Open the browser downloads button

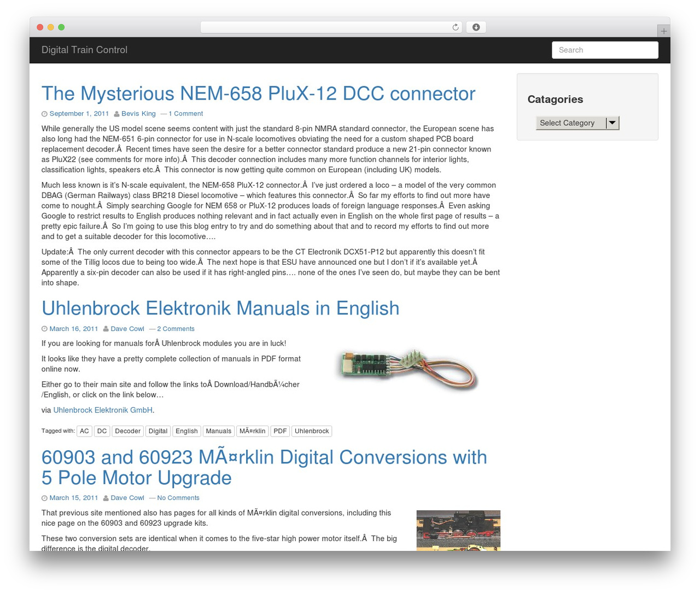[x=476, y=27]
